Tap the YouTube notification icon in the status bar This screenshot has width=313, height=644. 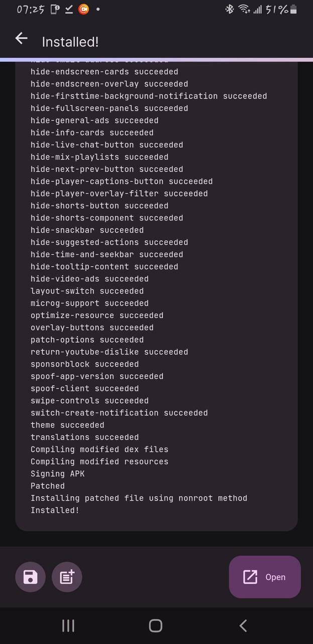point(83,9)
